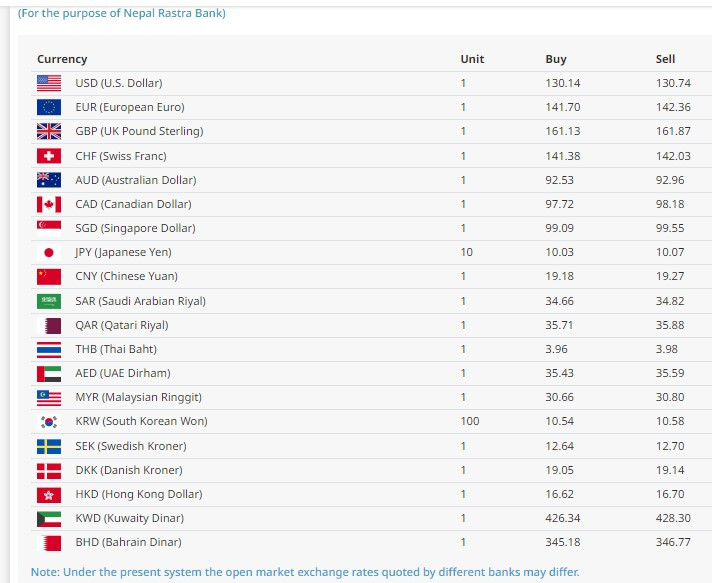Click the United States flag icon
Image resolution: width=712 pixels, height=583 pixels.
point(49,83)
